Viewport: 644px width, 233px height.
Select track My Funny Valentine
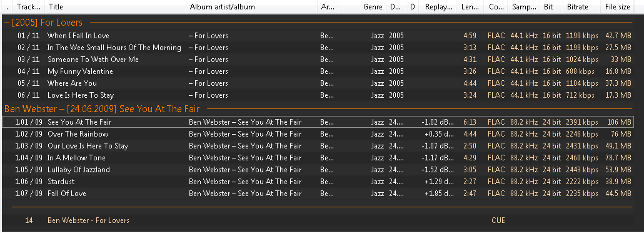tap(80, 71)
